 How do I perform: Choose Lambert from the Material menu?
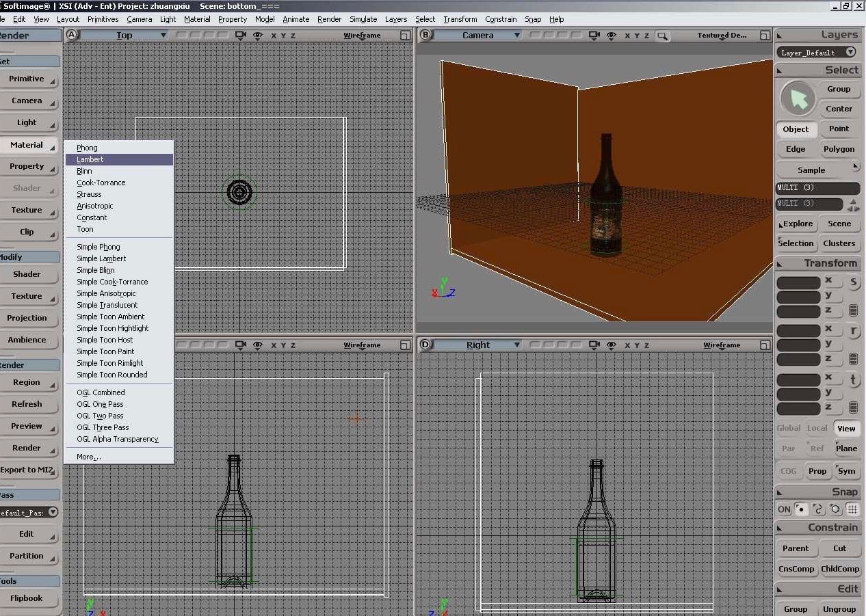pyautogui.click(x=90, y=159)
